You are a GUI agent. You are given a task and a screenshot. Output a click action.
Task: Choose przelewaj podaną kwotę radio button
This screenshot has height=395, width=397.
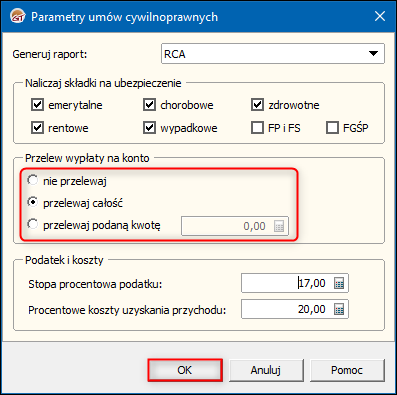33,224
